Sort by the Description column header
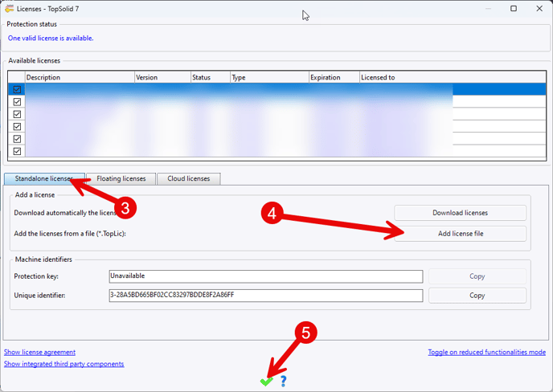 80,77
